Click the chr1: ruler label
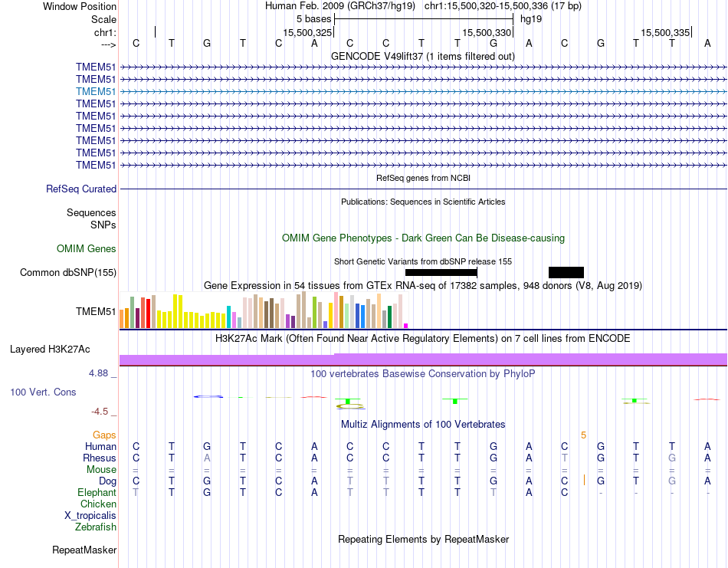The width and height of the screenshot is (728, 568). click(x=105, y=32)
